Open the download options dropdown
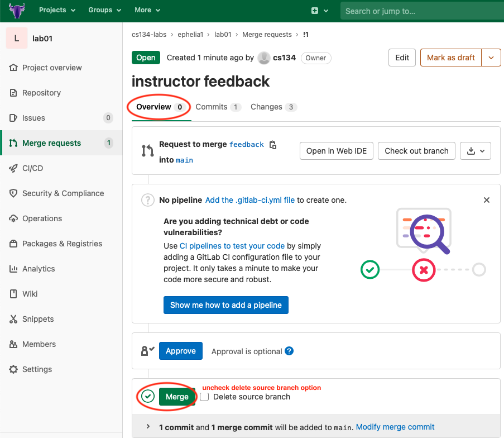Image resolution: width=504 pixels, height=438 pixels. coord(476,151)
